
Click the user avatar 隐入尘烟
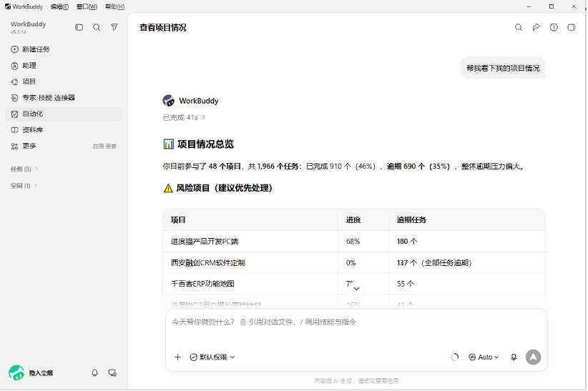pyautogui.click(x=16, y=373)
